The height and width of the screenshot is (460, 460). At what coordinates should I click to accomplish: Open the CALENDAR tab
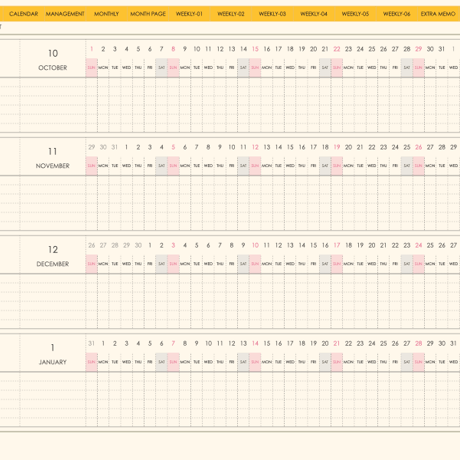24,14
